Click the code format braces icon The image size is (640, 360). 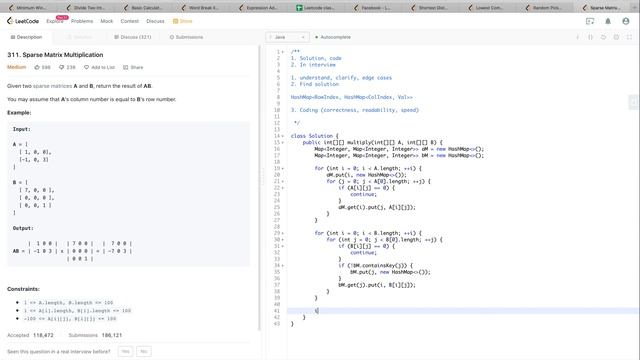590,37
